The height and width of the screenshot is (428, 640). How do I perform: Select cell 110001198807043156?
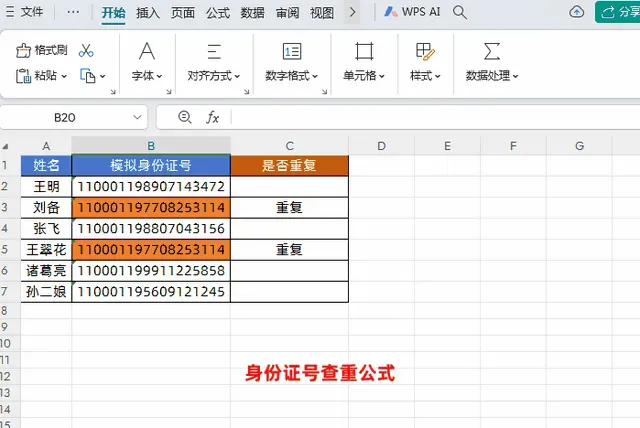(x=151, y=228)
